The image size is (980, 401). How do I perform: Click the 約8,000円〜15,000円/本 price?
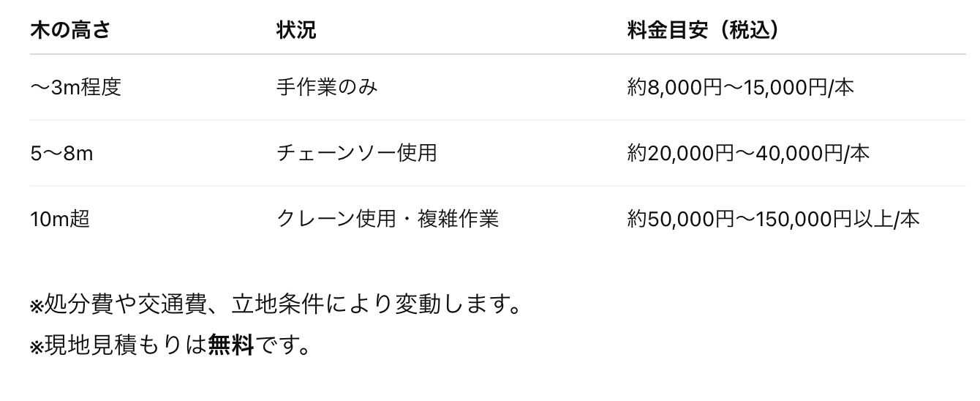(741, 88)
